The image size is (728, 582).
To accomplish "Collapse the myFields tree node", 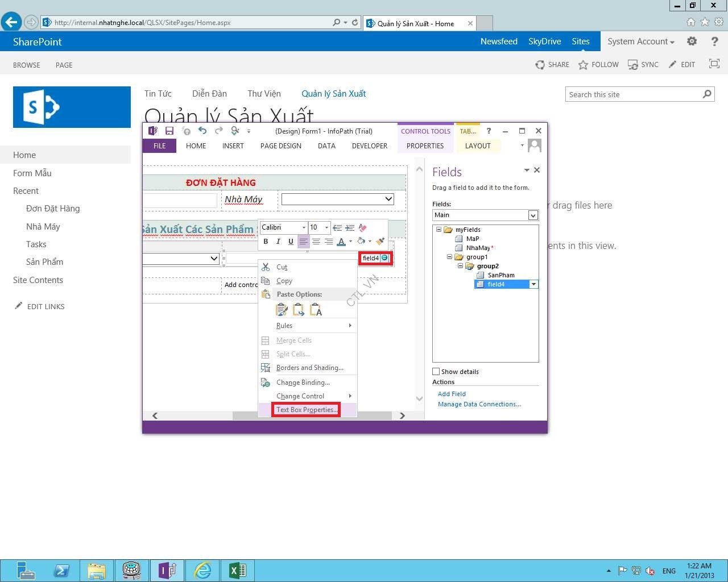I will [439, 230].
